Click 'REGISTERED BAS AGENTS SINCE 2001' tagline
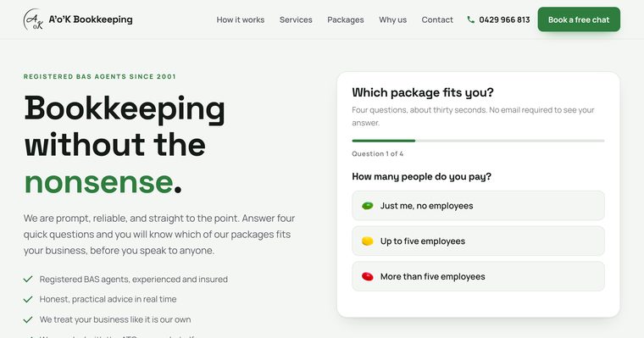The height and width of the screenshot is (338, 644). coord(100,76)
